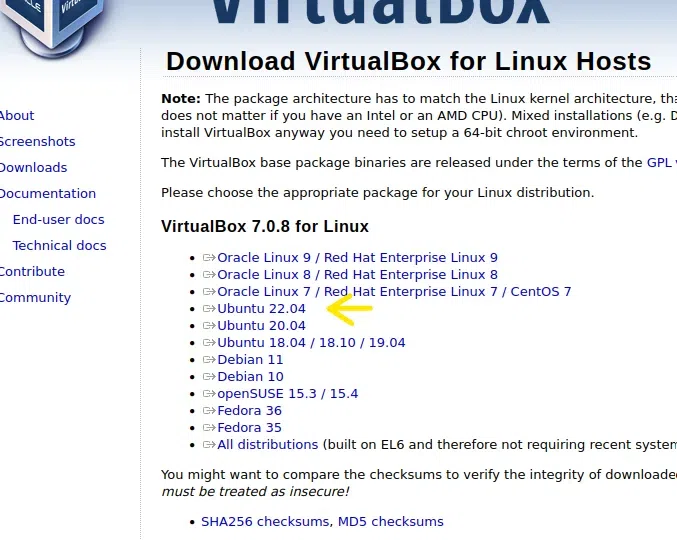Go to the Downloads sidebar link
677x540 pixels.
click(33, 167)
